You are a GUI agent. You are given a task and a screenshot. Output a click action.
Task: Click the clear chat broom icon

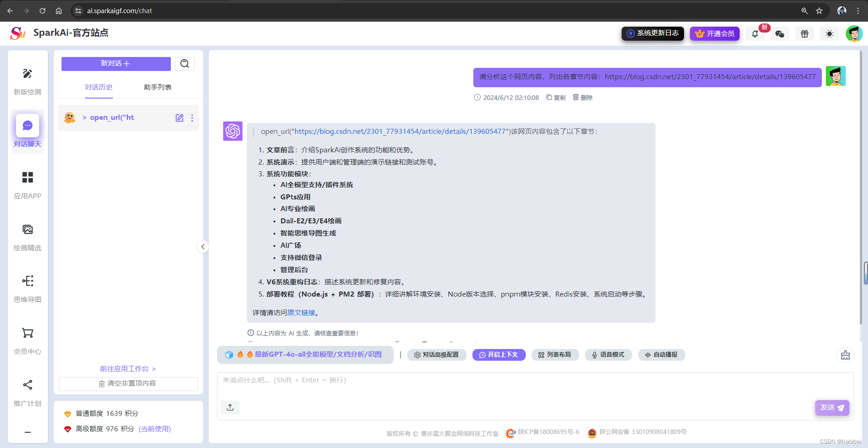coord(845,355)
